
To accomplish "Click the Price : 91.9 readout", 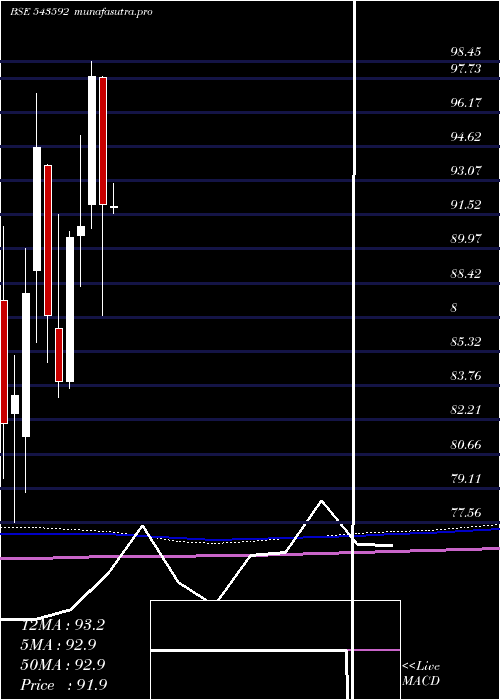I will tap(64, 685).
